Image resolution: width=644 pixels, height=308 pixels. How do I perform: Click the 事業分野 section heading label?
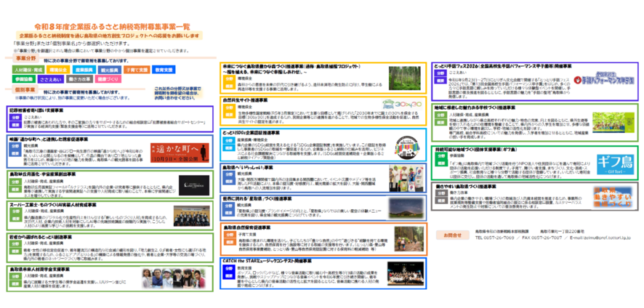coord(25,58)
